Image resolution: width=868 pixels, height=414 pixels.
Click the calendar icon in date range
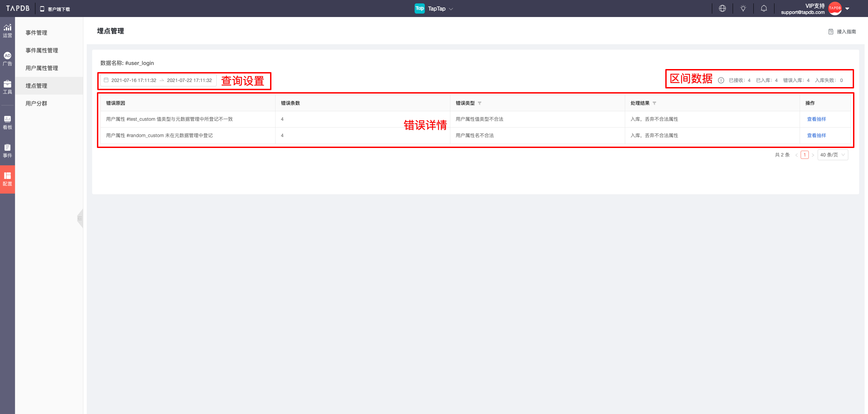[x=106, y=80]
